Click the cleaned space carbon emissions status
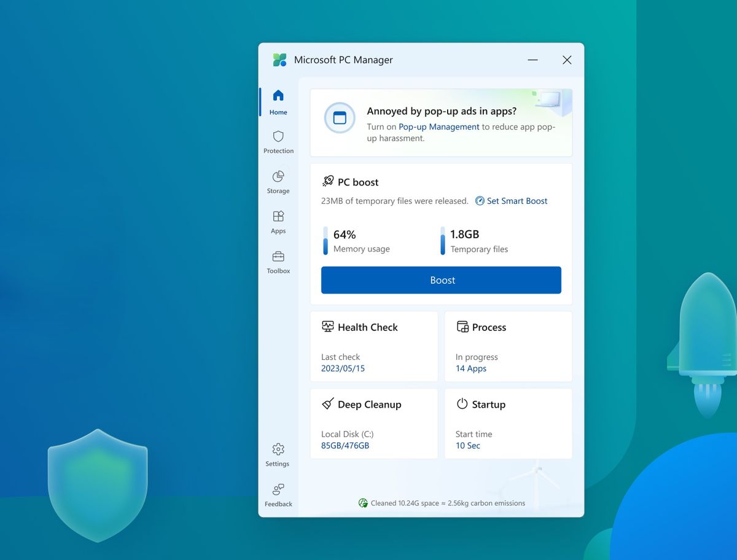Screen dimensions: 737x560 pyautogui.click(x=441, y=503)
